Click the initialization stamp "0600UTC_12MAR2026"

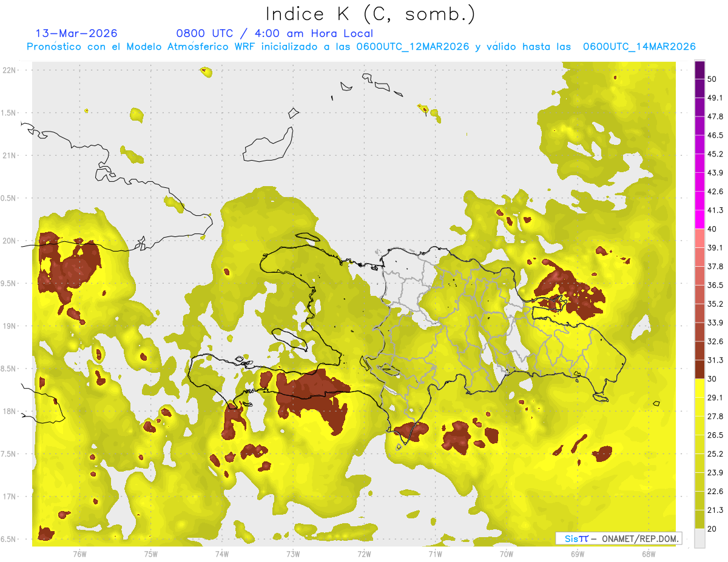pos(413,47)
